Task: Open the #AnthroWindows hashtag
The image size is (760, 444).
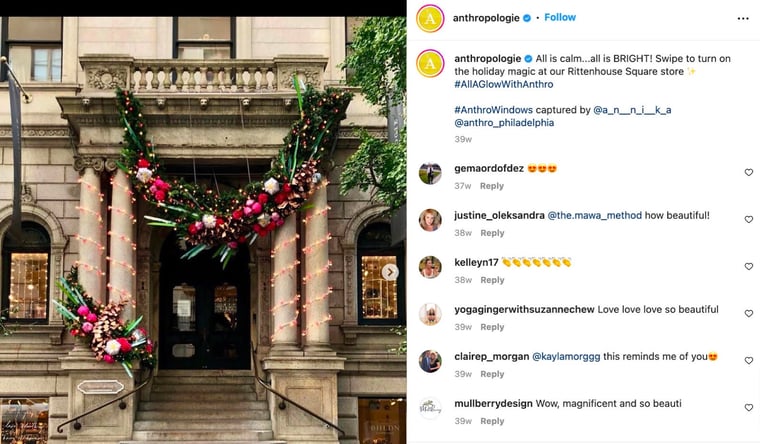Action: coord(493,110)
